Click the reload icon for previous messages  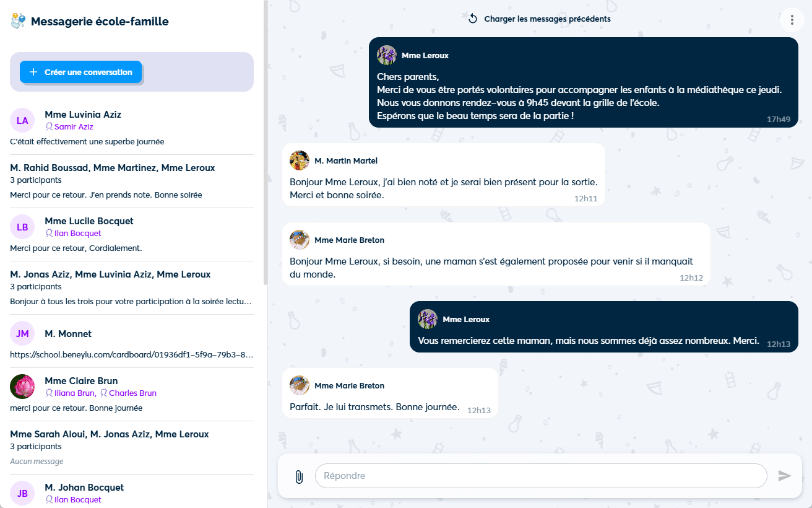coord(473,19)
